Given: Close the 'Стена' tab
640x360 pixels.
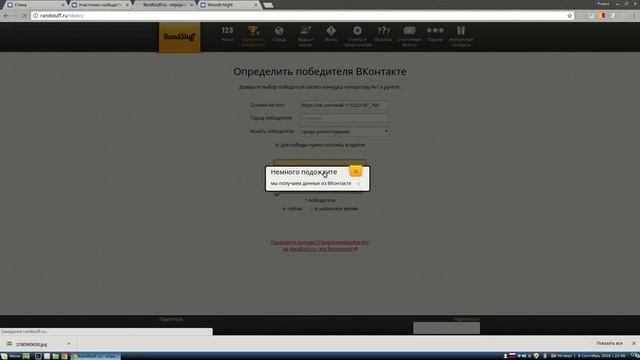Looking at the screenshot, I should click(62, 5).
